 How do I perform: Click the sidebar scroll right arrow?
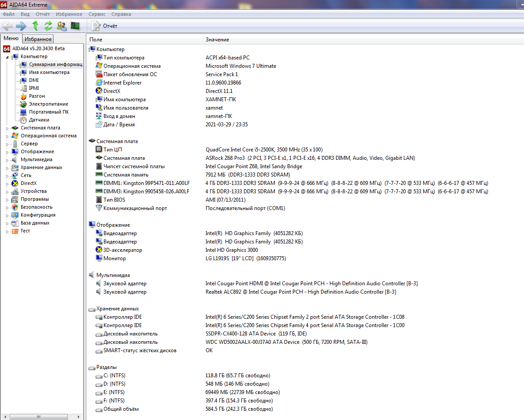pos(78,417)
